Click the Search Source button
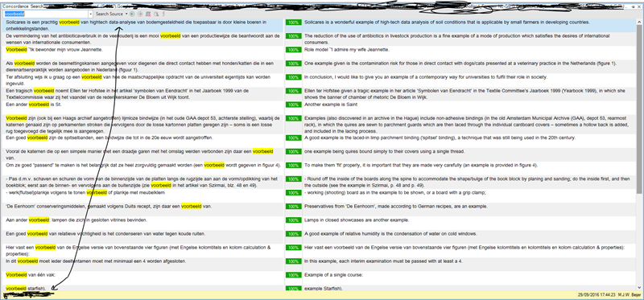Screen dimensions: 644x300 [x=109, y=14]
